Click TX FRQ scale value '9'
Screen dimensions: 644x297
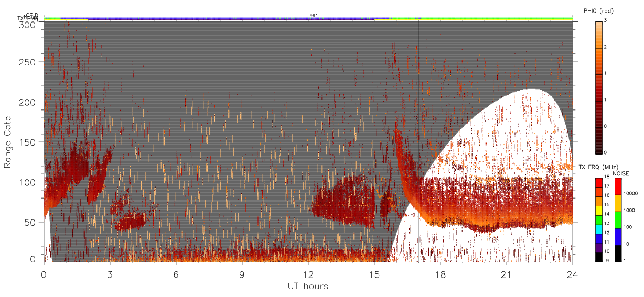[607, 260]
